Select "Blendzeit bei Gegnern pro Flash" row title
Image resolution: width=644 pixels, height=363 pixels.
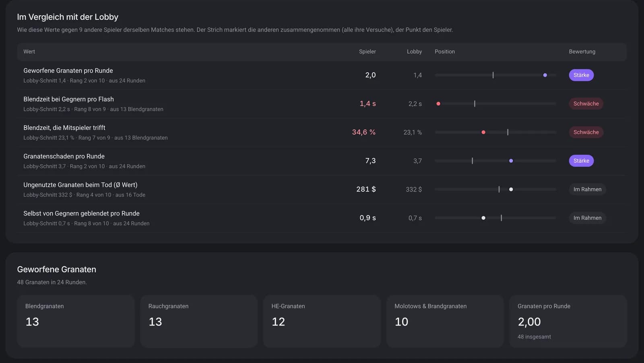pos(68,99)
